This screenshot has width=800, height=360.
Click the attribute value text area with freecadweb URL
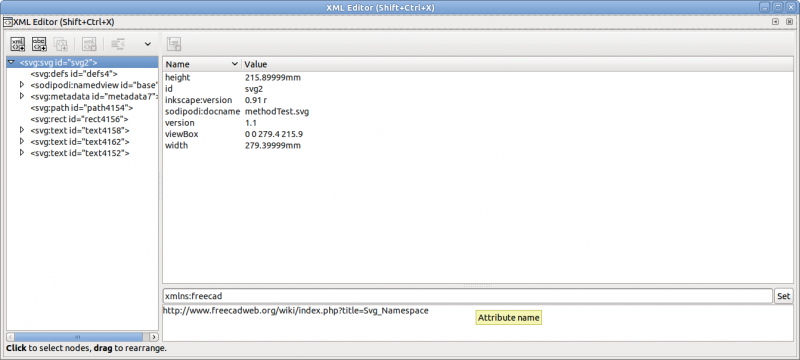[x=478, y=323]
